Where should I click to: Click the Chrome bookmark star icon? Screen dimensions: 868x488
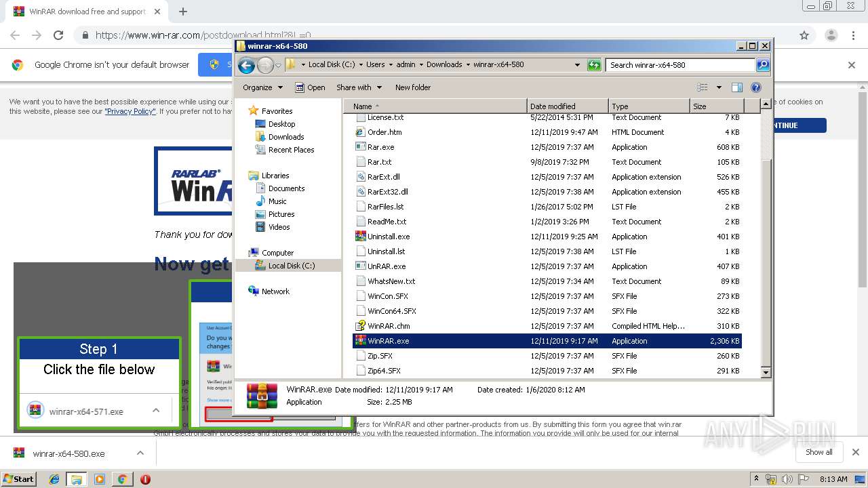click(x=804, y=35)
